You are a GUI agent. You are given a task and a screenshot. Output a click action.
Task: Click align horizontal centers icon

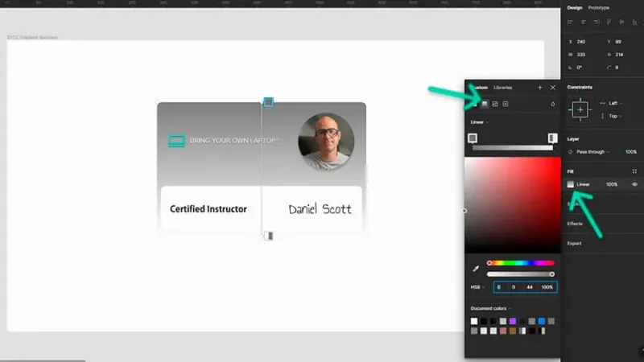[x=582, y=22]
